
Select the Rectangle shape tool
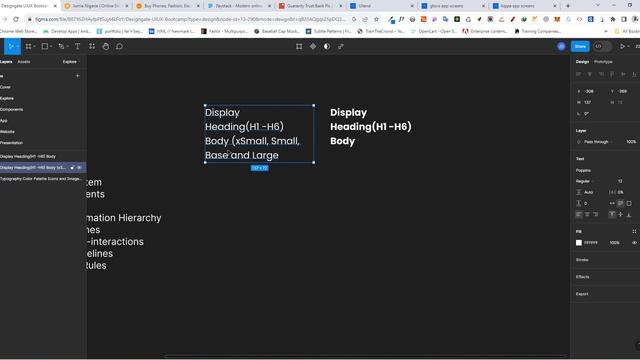point(45,47)
